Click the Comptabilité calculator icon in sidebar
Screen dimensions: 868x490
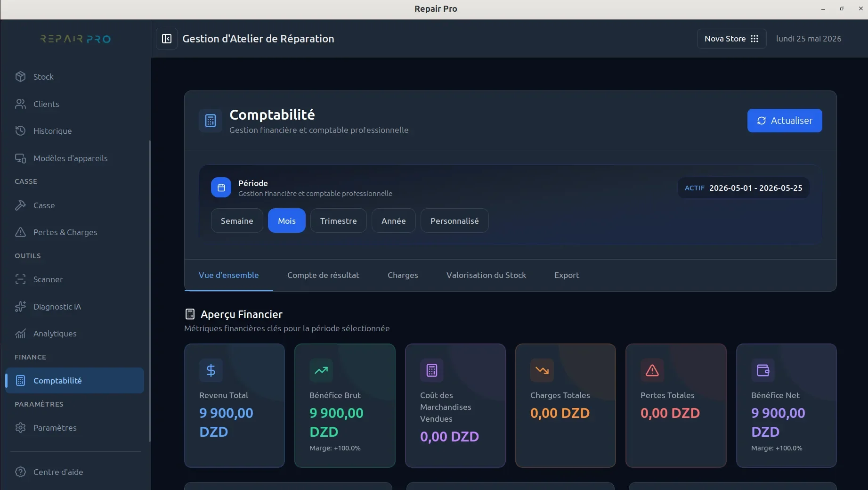pos(20,380)
